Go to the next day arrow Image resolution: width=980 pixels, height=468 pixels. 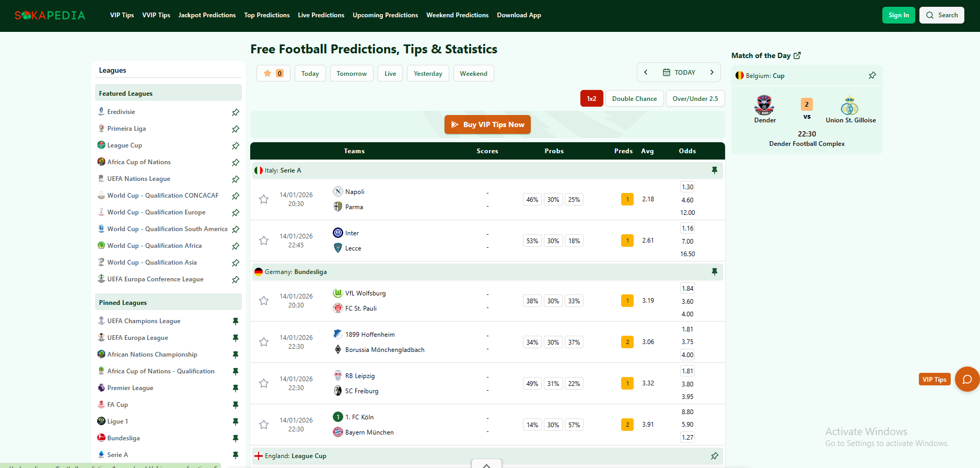pos(711,72)
